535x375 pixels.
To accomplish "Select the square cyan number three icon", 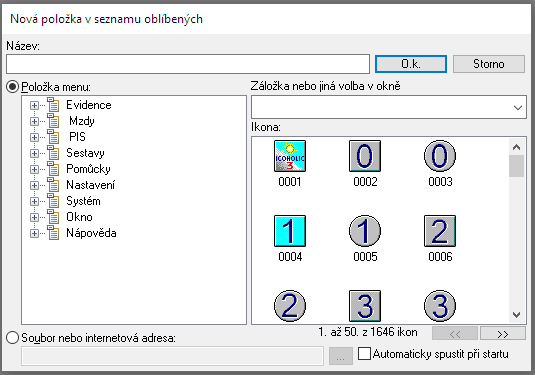I will [x=365, y=306].
